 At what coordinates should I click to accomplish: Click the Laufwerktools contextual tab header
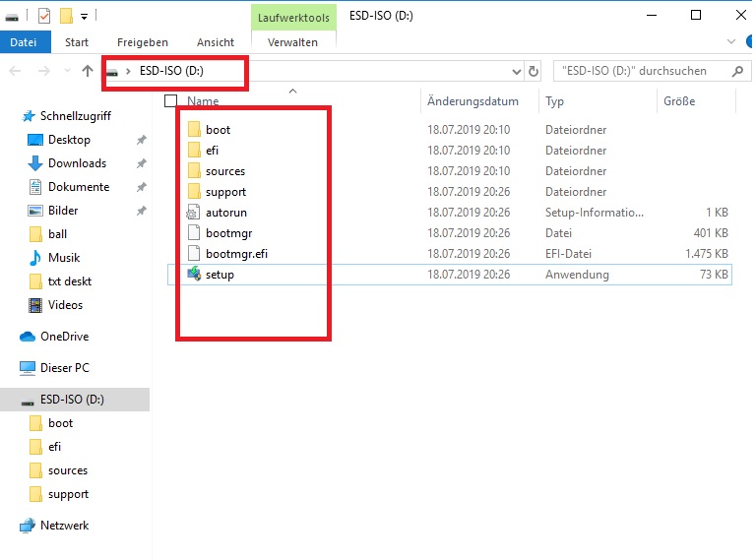(293, 18)
